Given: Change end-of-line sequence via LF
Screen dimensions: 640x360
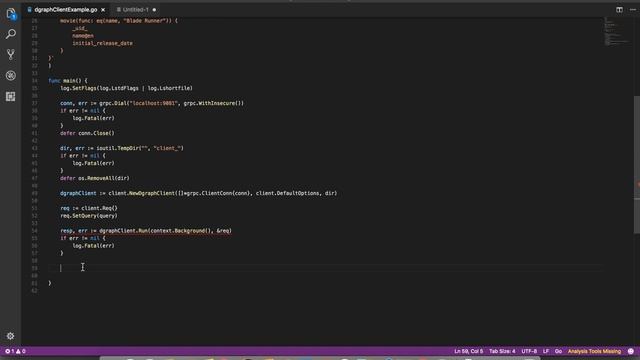Looking at the screenshot, I should (546, 351).
